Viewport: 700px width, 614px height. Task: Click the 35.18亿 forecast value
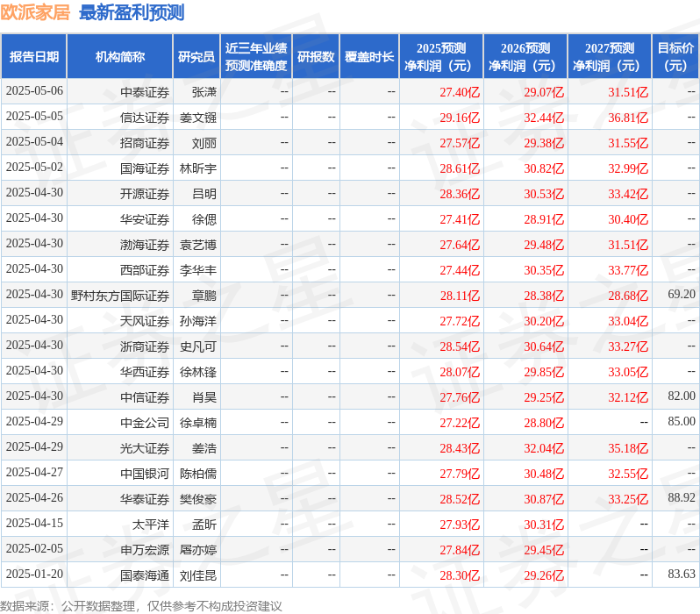(x=628, y=449)
